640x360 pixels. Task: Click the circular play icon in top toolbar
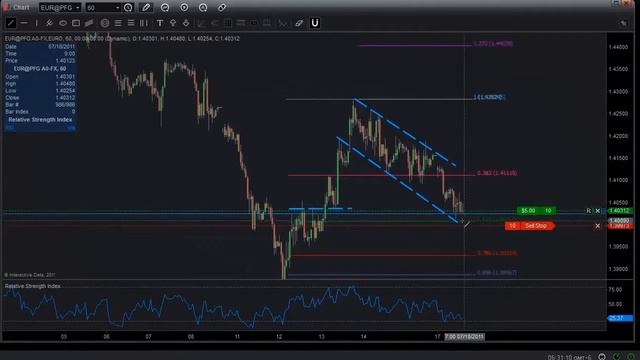tap(184, 7)
